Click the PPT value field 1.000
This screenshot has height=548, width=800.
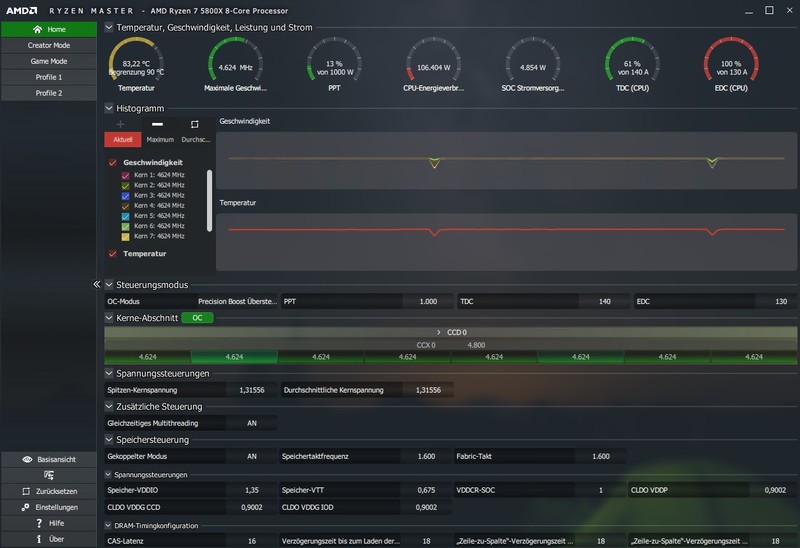(428, 301)
